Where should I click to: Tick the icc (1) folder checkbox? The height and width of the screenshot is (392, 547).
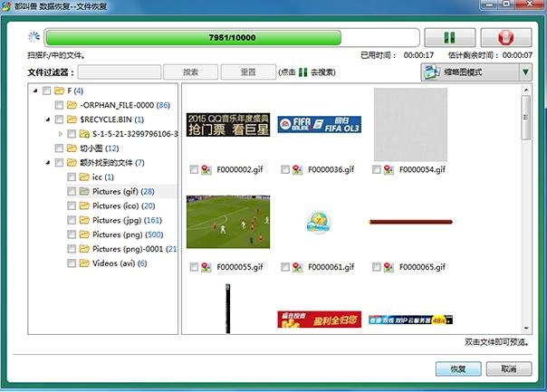(72, 177)
